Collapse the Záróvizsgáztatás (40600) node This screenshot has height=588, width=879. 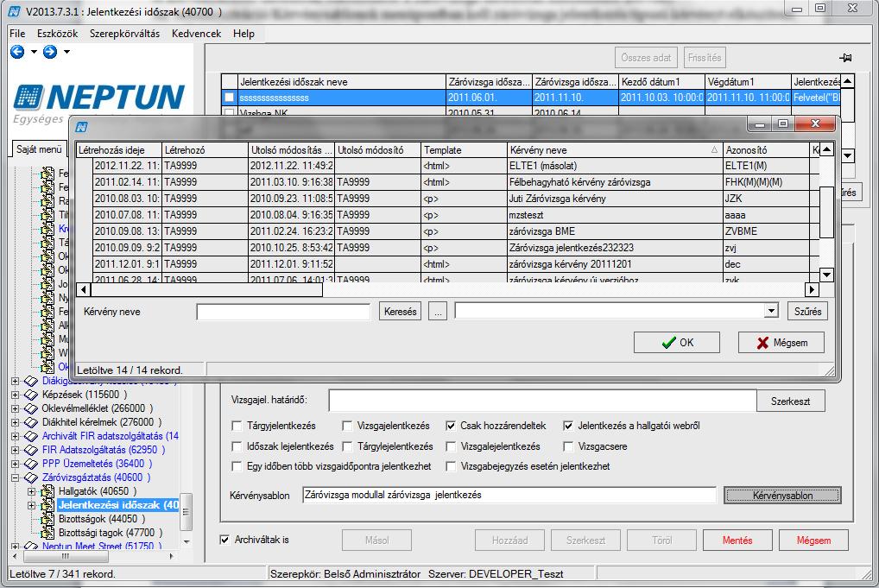click(16, 478)
